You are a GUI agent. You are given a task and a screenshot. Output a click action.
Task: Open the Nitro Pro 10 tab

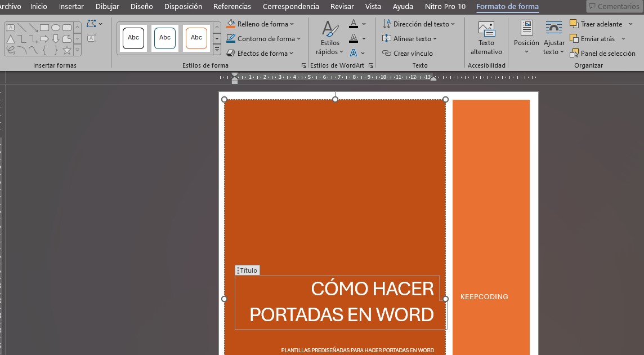click(x=445, y=7)
